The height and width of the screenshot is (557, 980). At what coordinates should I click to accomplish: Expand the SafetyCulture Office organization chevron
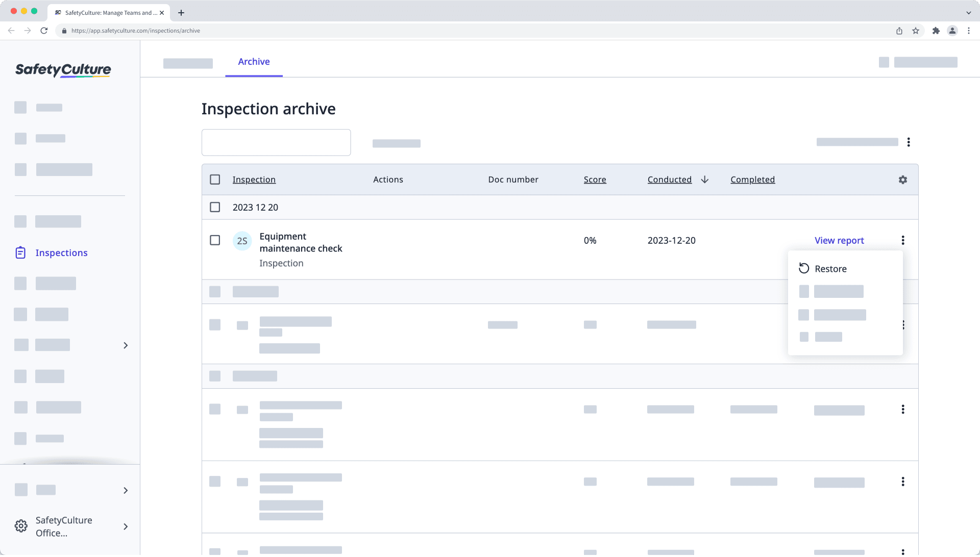[126, 526]
